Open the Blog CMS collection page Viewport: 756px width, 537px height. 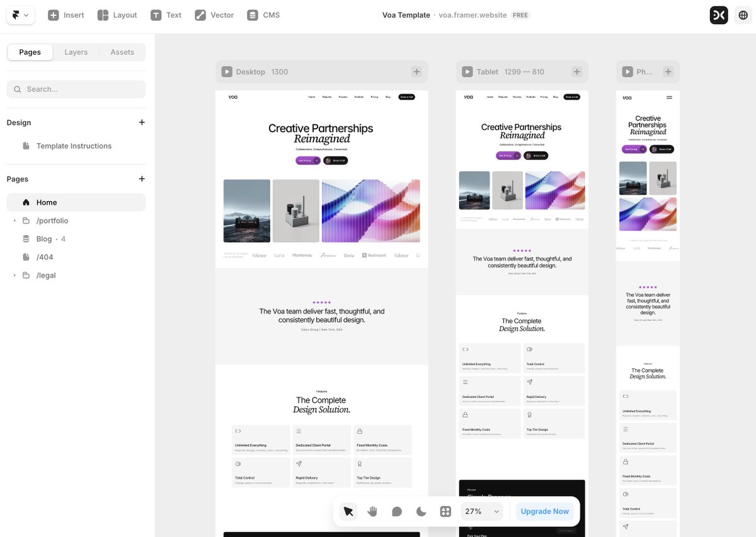click(x=76, y=239)
